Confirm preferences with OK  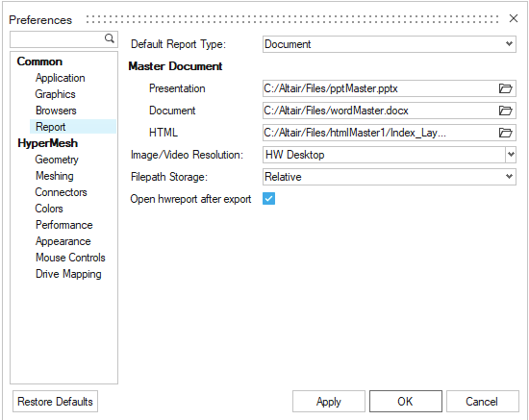pyautogui.click(x=406, y=402)
